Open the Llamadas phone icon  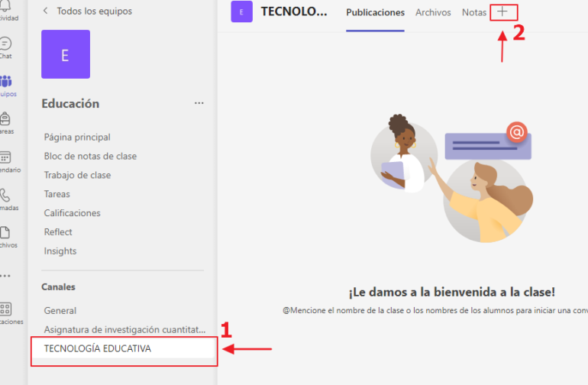click(x=5, y=196)
